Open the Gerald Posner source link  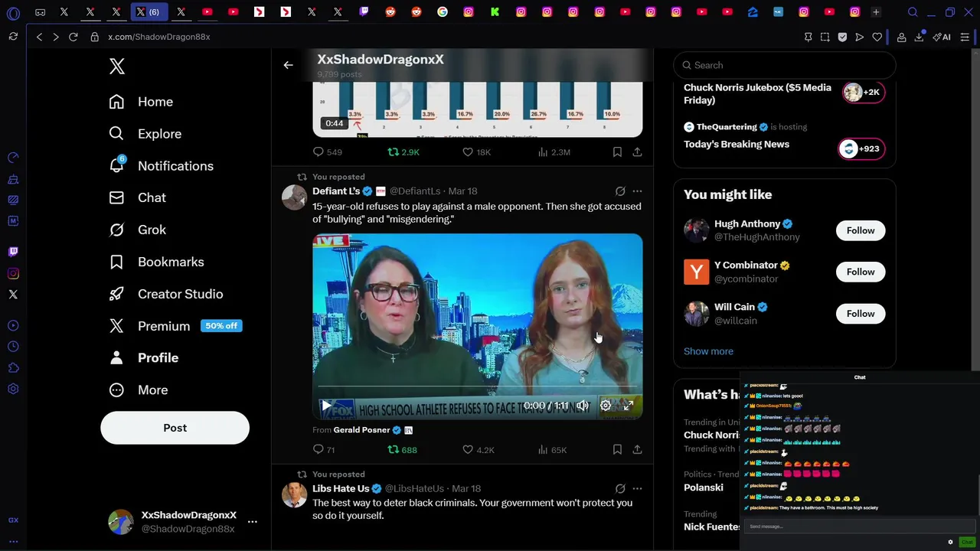(x=361, y=430)
